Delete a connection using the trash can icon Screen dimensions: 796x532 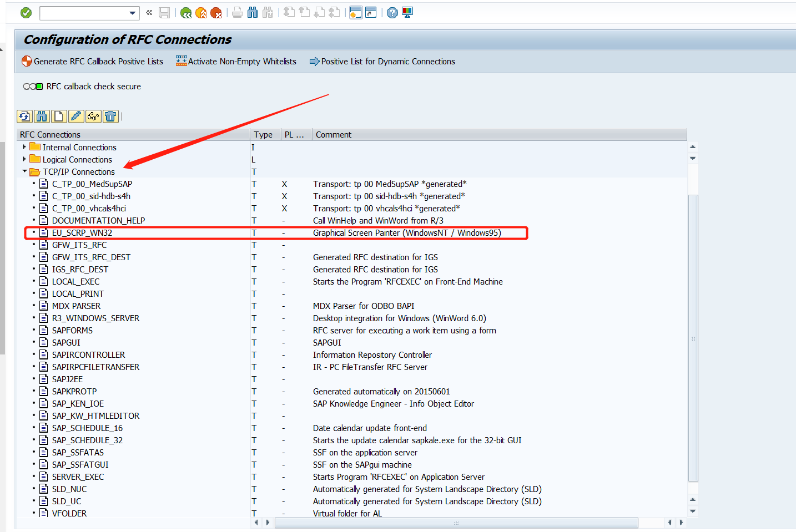coord(110,116)
